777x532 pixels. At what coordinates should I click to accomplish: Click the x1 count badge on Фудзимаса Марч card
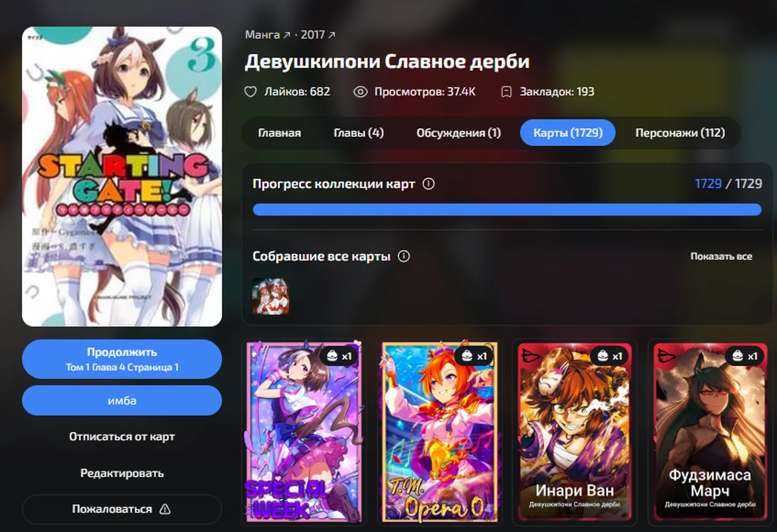click(745, 356)
